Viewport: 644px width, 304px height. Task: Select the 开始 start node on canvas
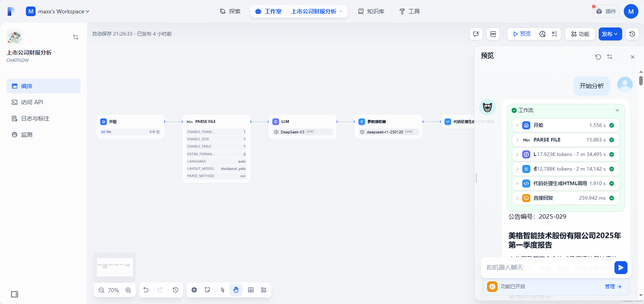130,127
